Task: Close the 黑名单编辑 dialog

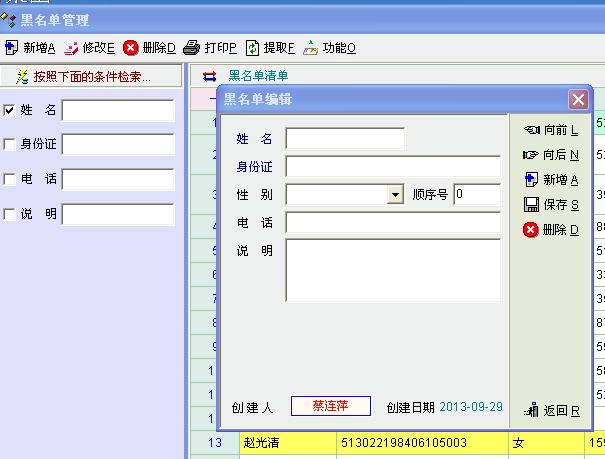Action: 578,100
